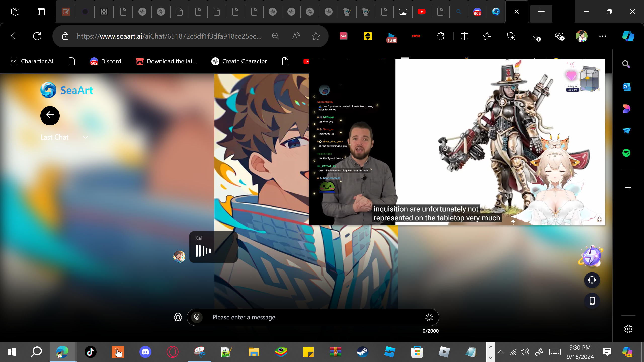This screenshot has width=644, height=362.
Task: Close the active SeaArt tab
Action: [x=517, y=12]
